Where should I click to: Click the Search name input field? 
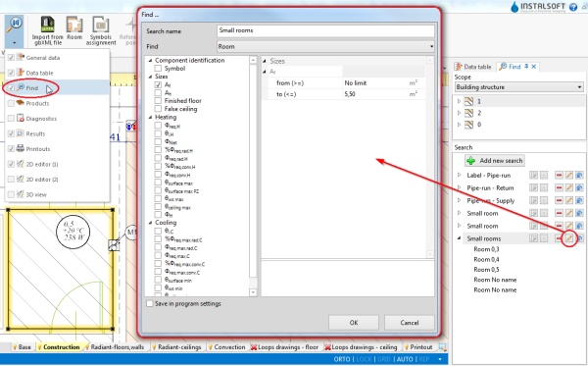coord(325,30)
